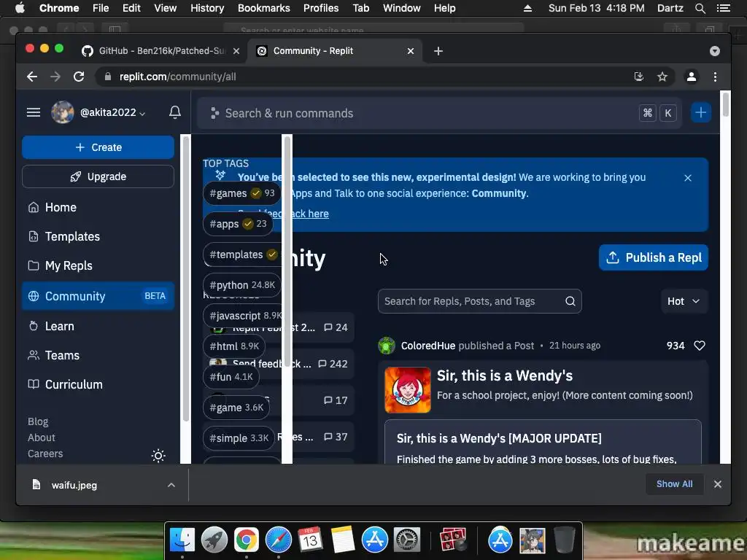Bookmark this page with the star icon
The height and width of the screenshot is (560, 747).
tap(662, 77)
